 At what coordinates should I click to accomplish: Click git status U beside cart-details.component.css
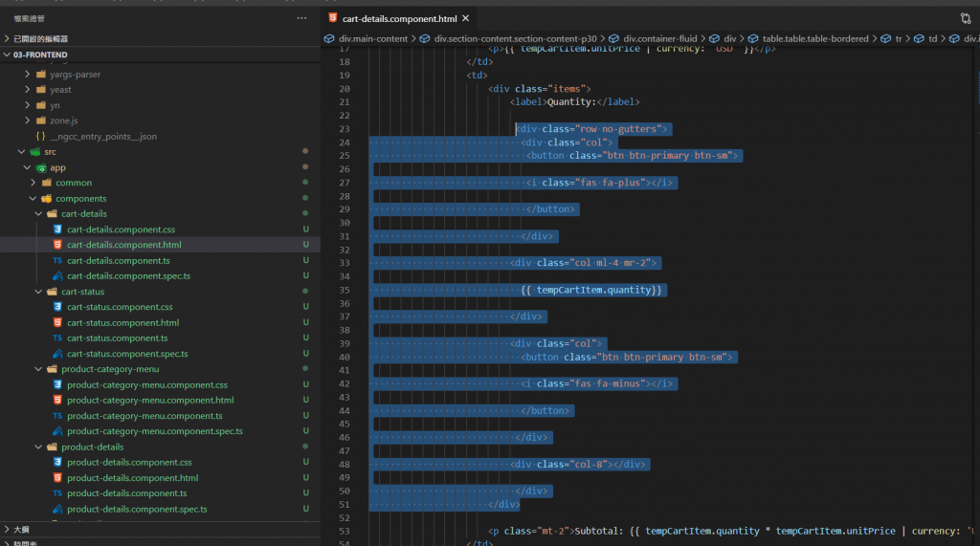pyautogui.click(x=305, y=229)
